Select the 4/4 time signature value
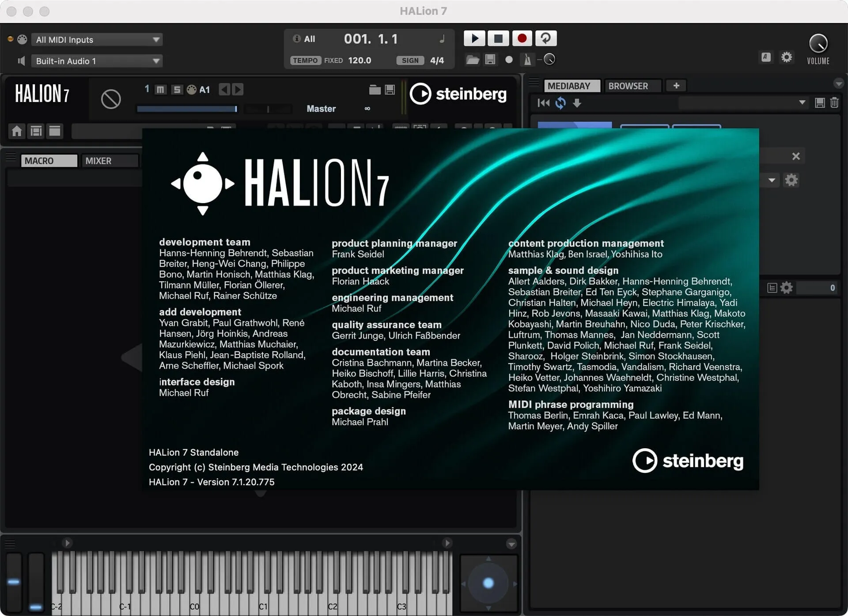Screen dimensions: 848x616 point(437,60)
